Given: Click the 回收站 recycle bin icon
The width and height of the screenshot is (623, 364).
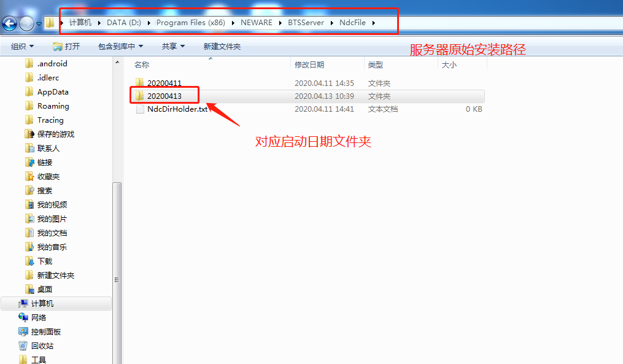Looking at the screenshot, I should pyautogui.click(x=23, y=346).
